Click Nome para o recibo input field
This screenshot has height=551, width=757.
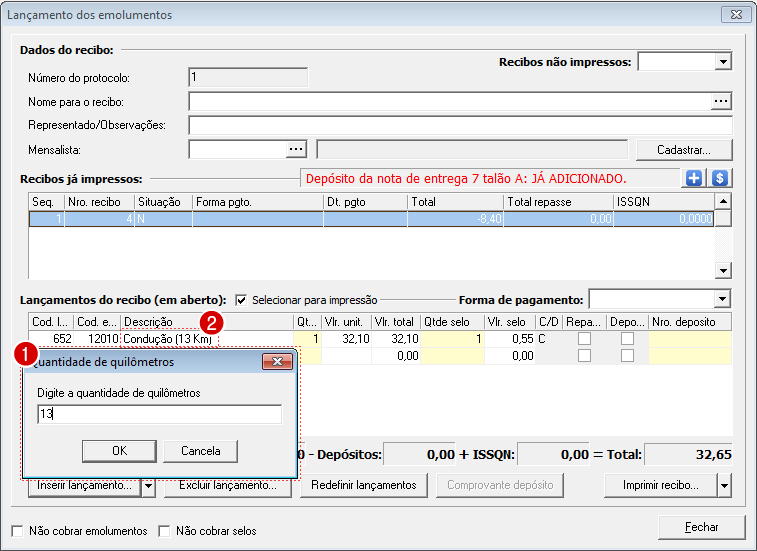(x=449, y=101)
